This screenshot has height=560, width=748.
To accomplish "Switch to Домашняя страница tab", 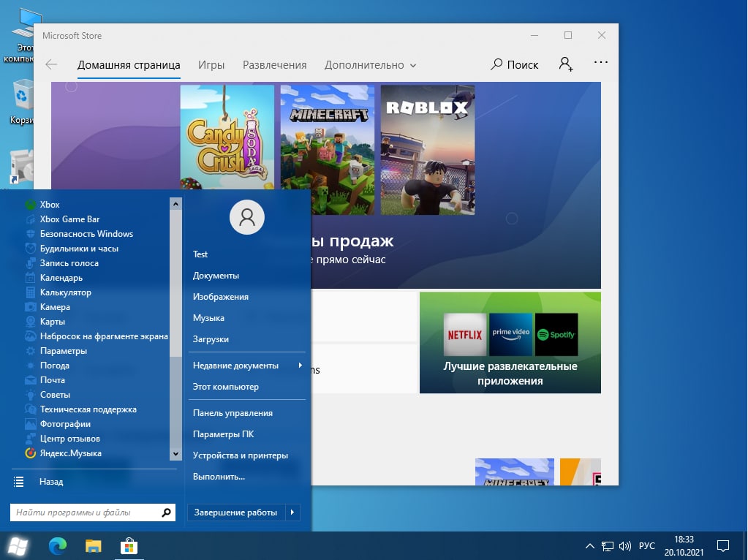I will (129, 65).
